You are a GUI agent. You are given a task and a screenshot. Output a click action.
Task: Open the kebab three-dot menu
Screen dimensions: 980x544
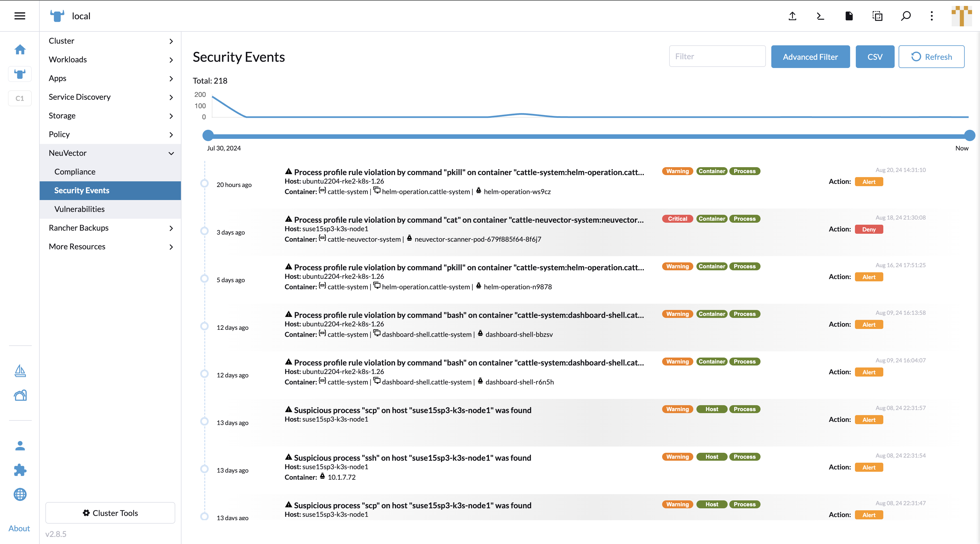[931, 16]
